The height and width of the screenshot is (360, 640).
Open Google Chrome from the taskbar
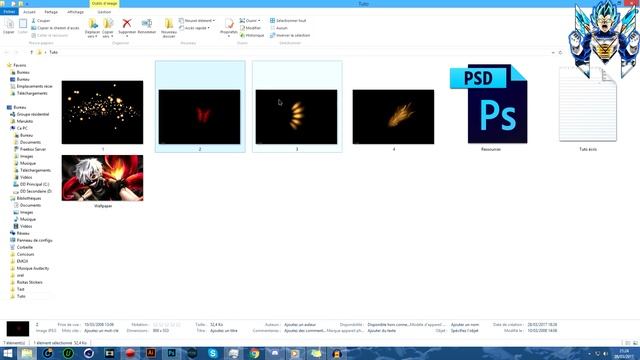254,353
